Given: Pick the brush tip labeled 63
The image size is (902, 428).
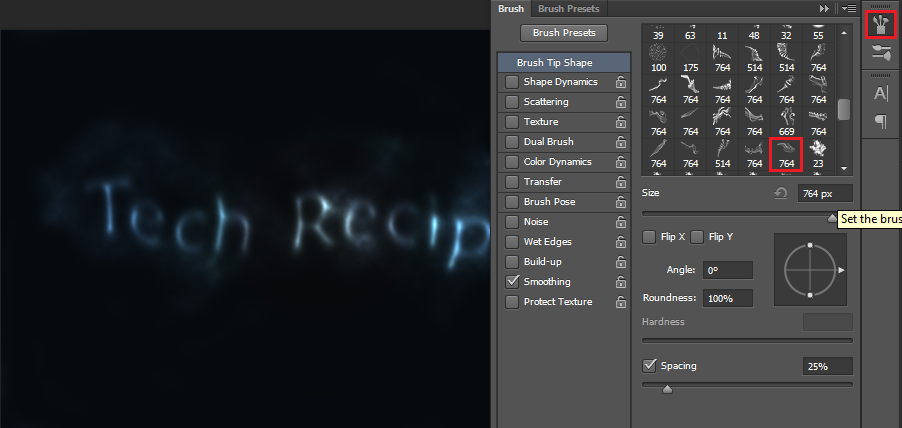Looking at the screenshot, I should coord(690,33).
